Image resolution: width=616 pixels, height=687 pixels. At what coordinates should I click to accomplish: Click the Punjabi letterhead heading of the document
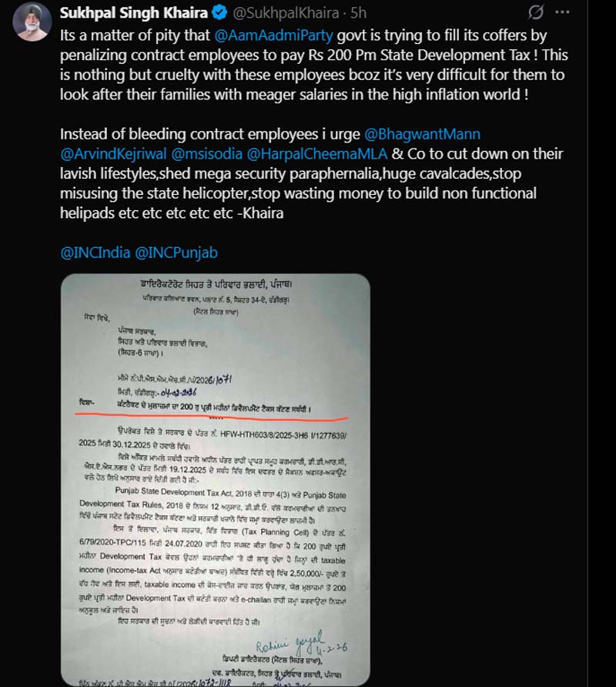(216, 284)
